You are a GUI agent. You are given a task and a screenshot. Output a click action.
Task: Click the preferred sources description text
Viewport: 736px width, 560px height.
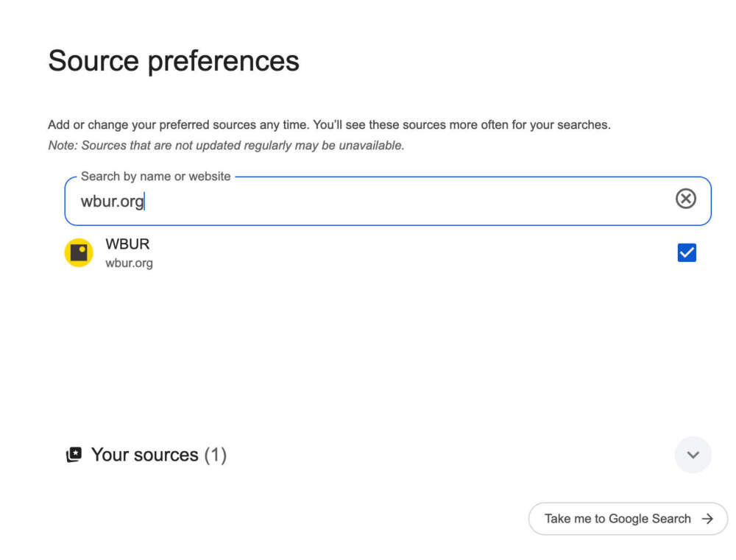[x=329, y=125]
